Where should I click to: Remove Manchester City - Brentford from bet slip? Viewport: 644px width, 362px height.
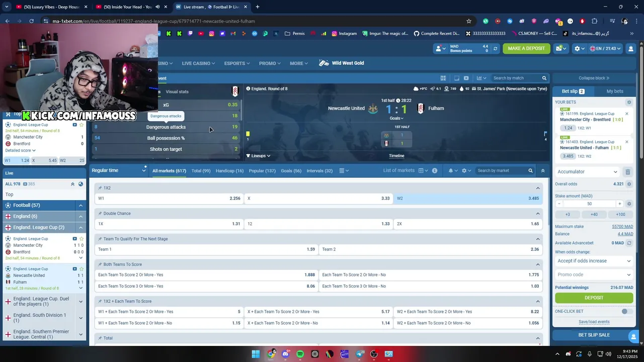(x=626, y=114)
